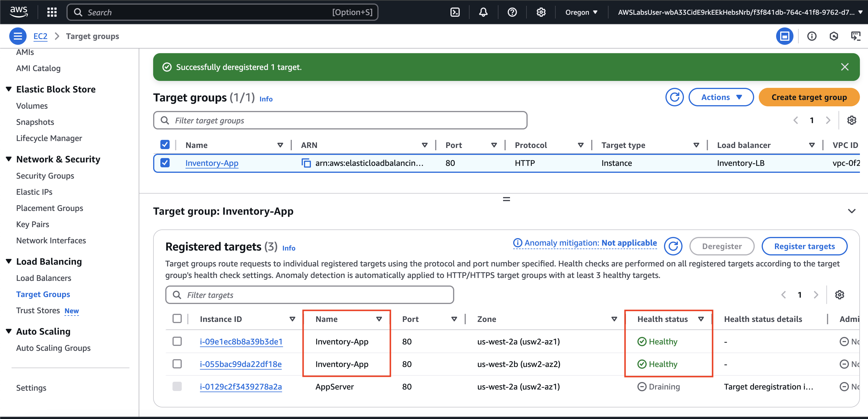
Task: Go to Load Balancers in sidebar
Action: click(43, 278)
